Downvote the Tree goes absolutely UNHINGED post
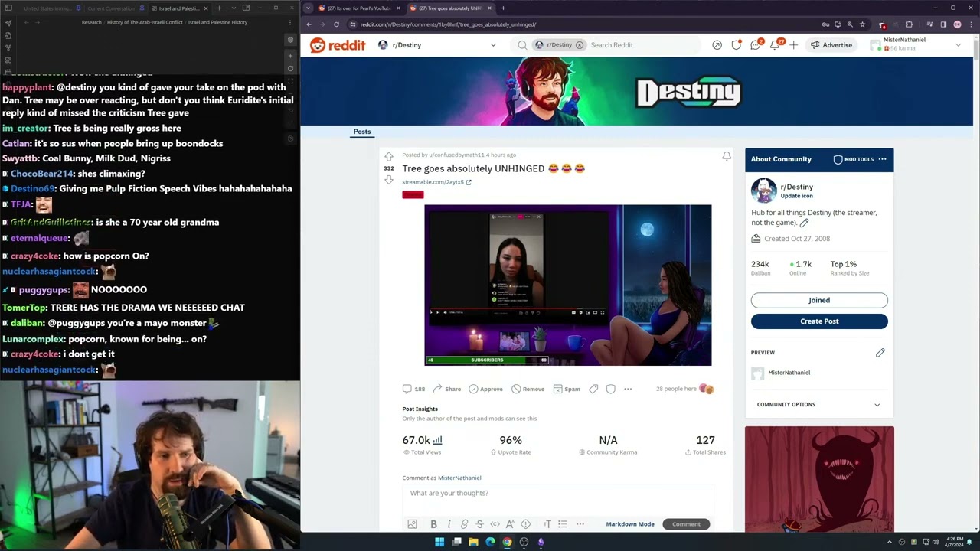 point(389,180)
